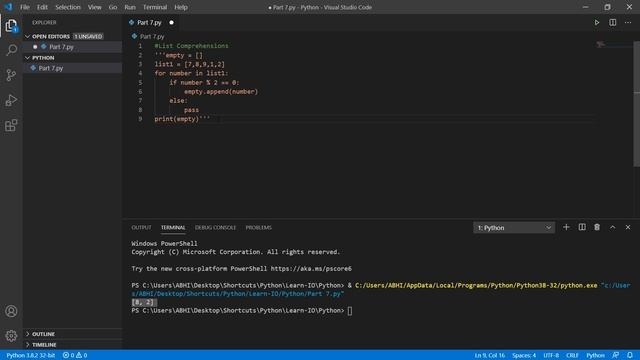640x360 pixels.
Task: Open the Go menu
Action: (113, 7)
